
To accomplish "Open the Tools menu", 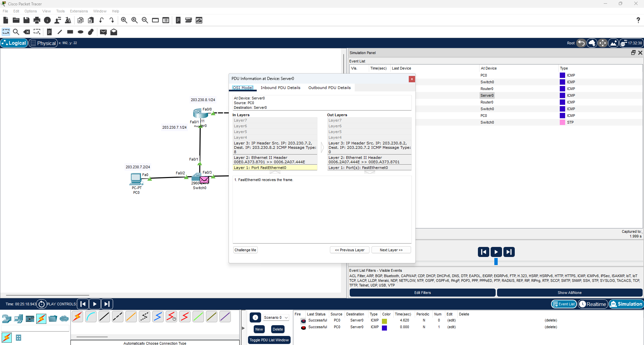I will point(60,11).
